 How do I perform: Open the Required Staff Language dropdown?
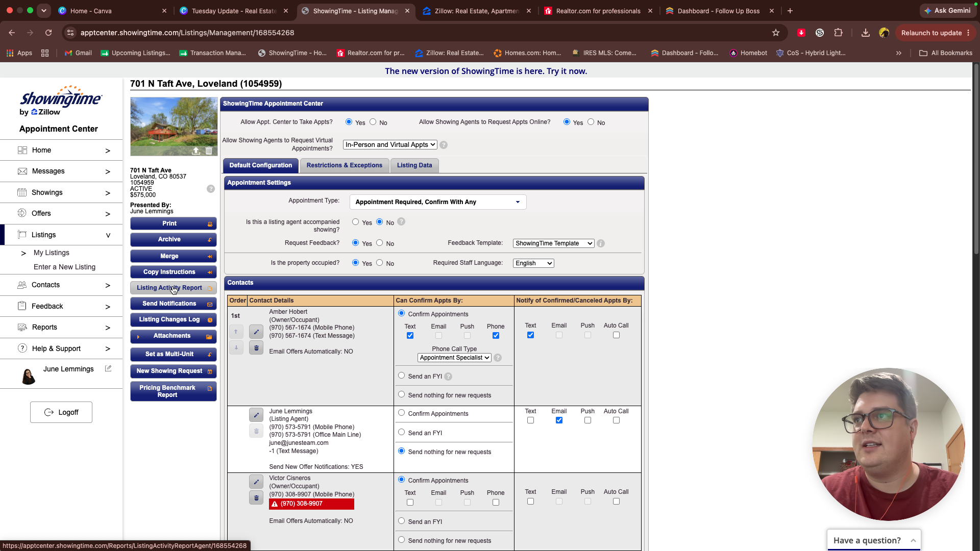click(x=533, y=263)
